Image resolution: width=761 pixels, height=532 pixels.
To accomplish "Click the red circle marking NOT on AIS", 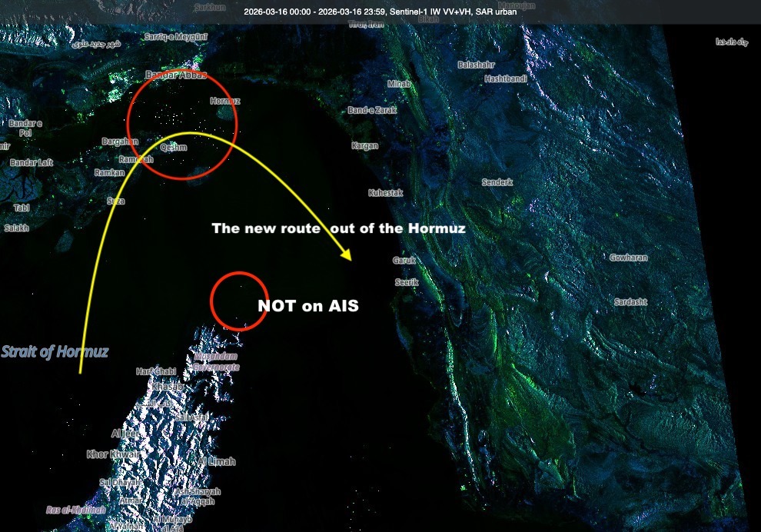I will 238,301.
